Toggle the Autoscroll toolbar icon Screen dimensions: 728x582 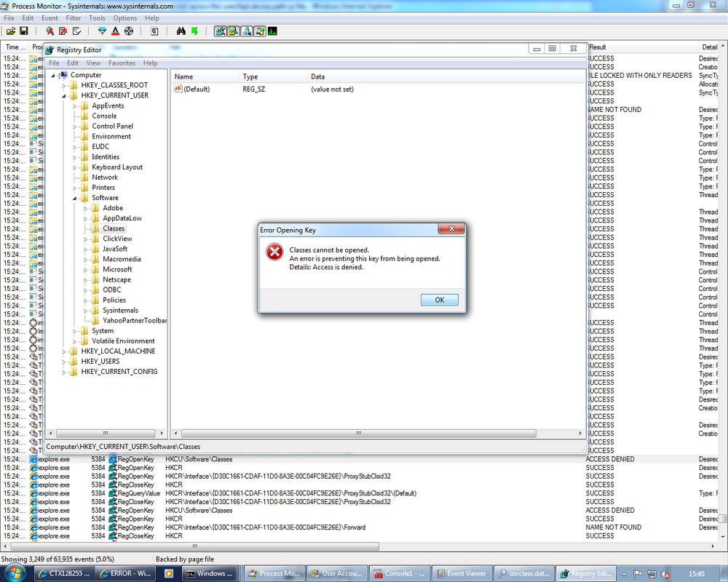pyautogui.click(x=63, y=31)
